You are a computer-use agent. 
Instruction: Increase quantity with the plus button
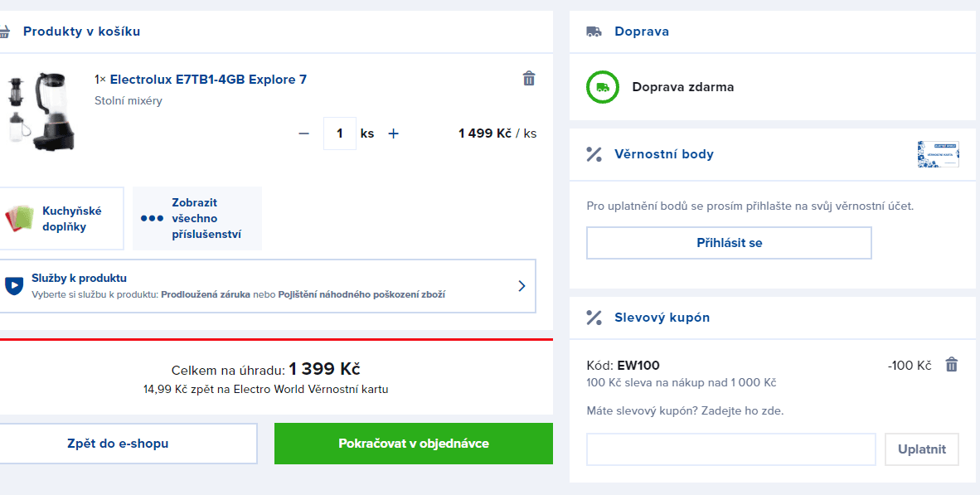click(393, 133)
